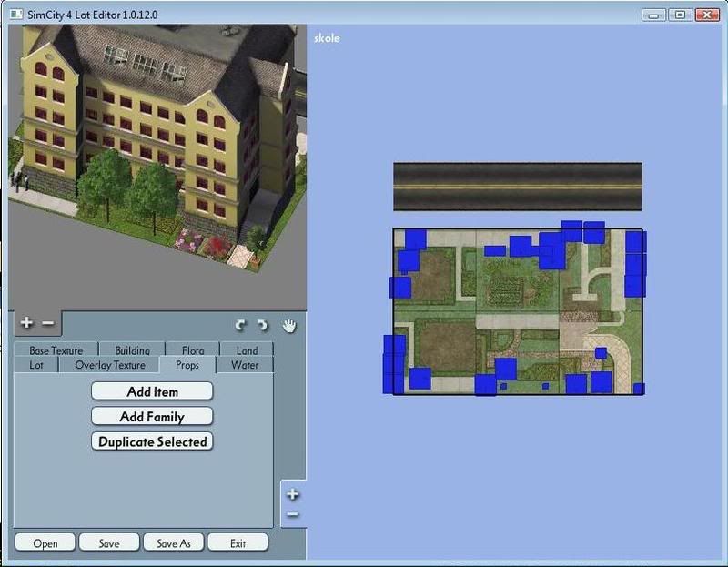This screenshot has height=567, width=728.
Task: Click the Exit button
Action: click(238, 542)
